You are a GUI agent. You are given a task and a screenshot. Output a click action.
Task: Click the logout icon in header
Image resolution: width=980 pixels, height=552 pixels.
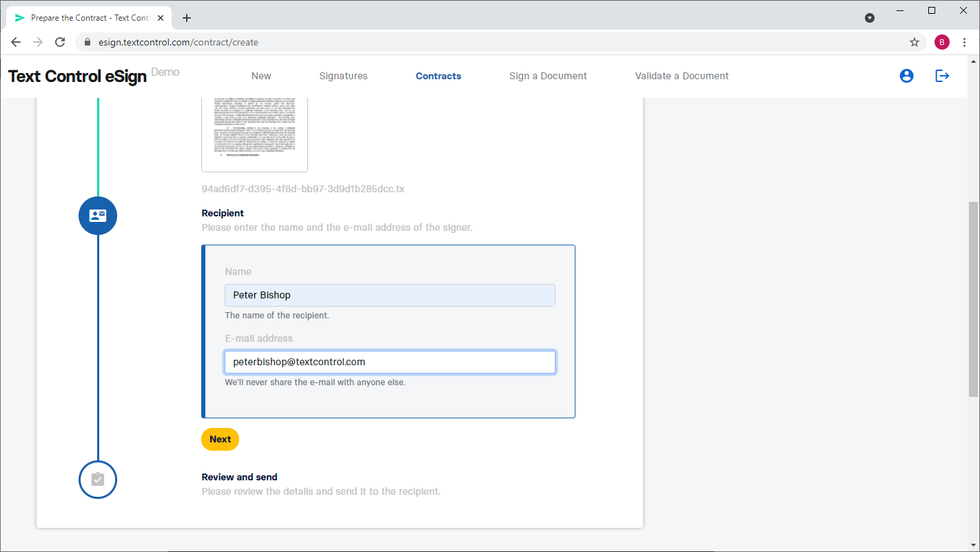coord(942,76)
